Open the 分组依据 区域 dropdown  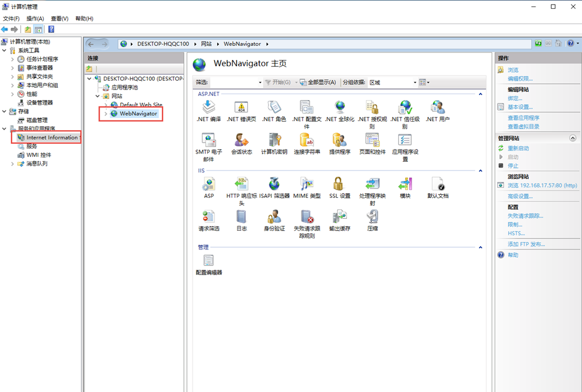point(393,83)
